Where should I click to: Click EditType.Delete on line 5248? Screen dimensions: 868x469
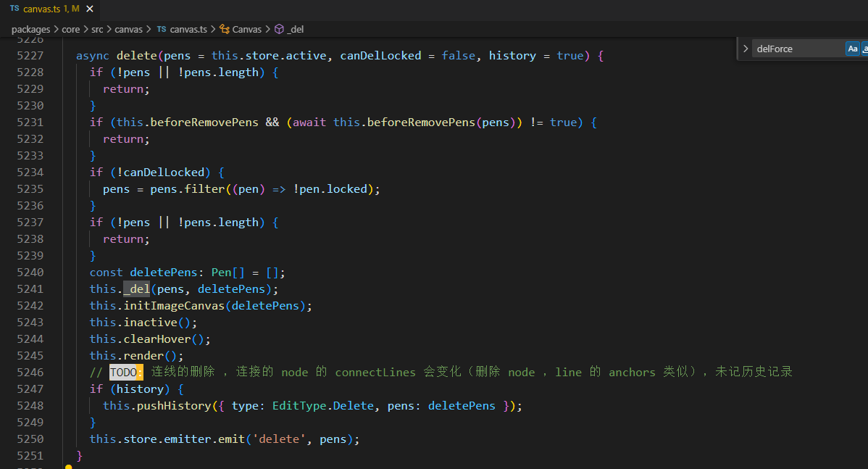coord(322,406)
